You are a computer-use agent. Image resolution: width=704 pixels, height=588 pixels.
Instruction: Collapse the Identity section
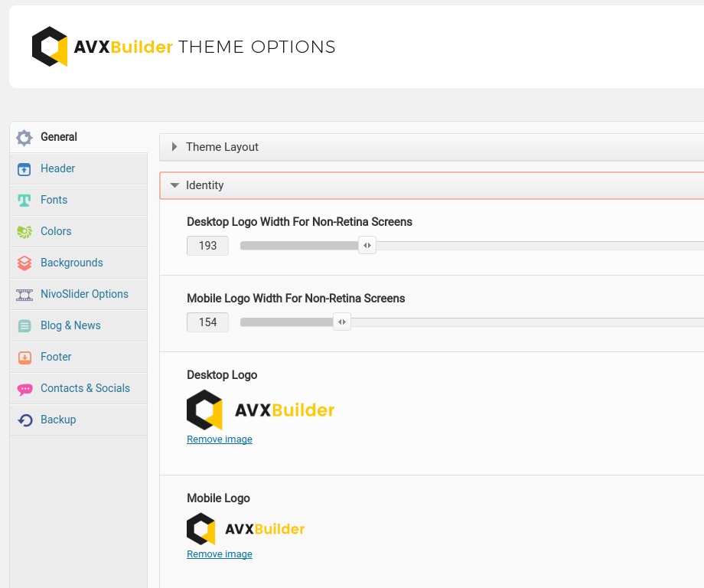click(x=204, y=185)
